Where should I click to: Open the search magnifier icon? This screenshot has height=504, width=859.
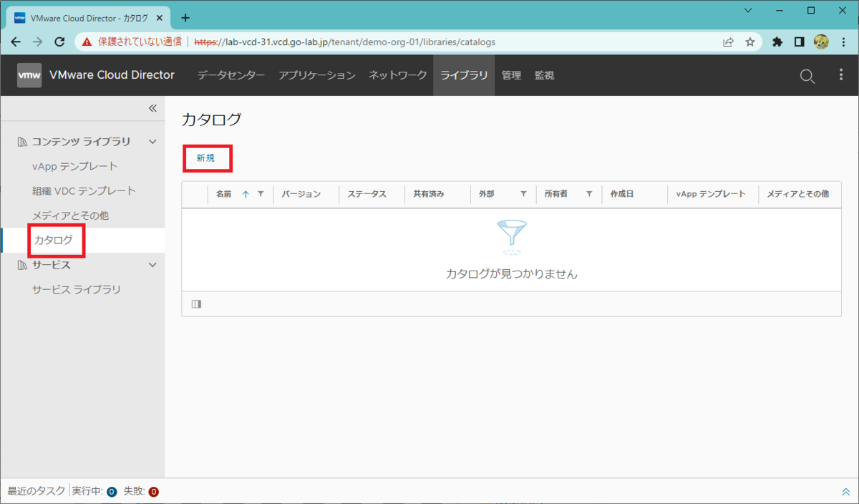pos(807,76)
